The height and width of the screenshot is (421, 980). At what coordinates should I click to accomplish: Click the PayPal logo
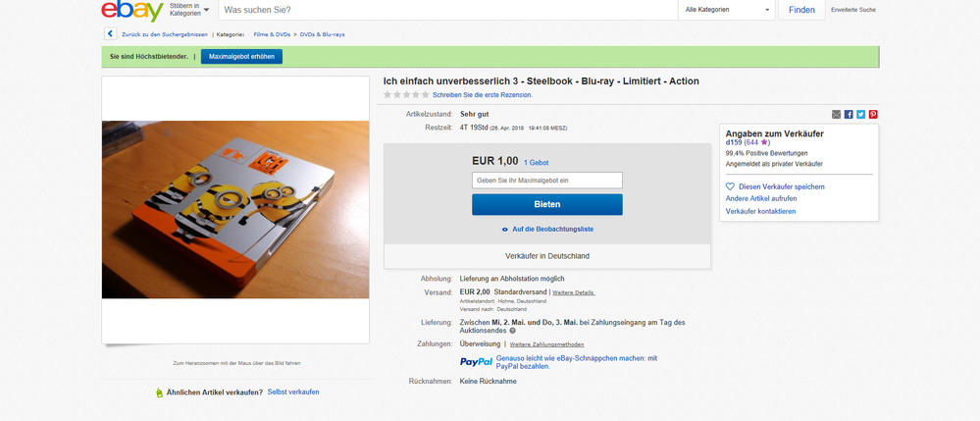click(476, 362)
